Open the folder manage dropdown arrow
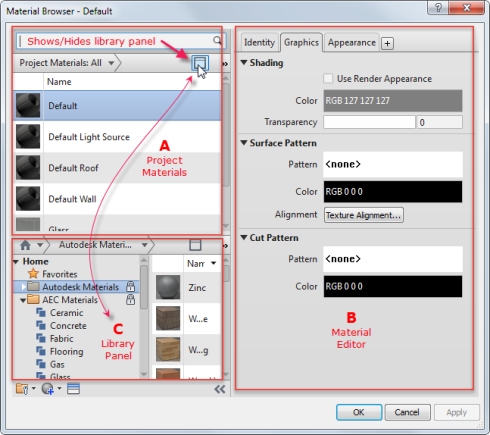The image size is (490, 435). coord(33,388)
